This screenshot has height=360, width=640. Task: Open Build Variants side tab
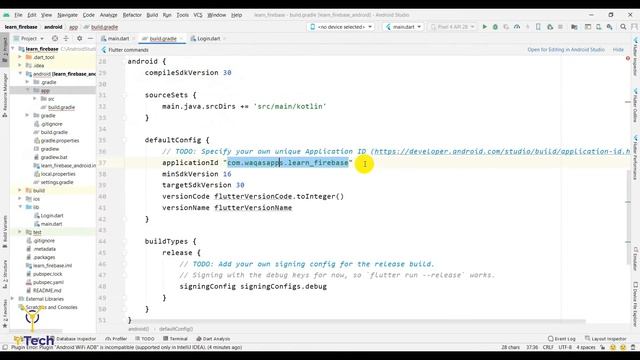click(x=5, y=231)
